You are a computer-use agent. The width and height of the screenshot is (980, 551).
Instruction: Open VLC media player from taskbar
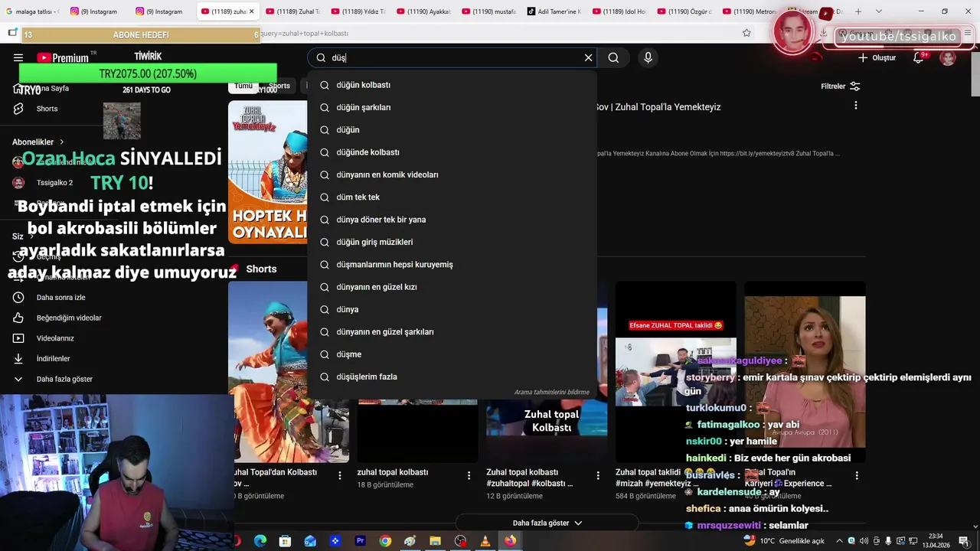point(485,541)
